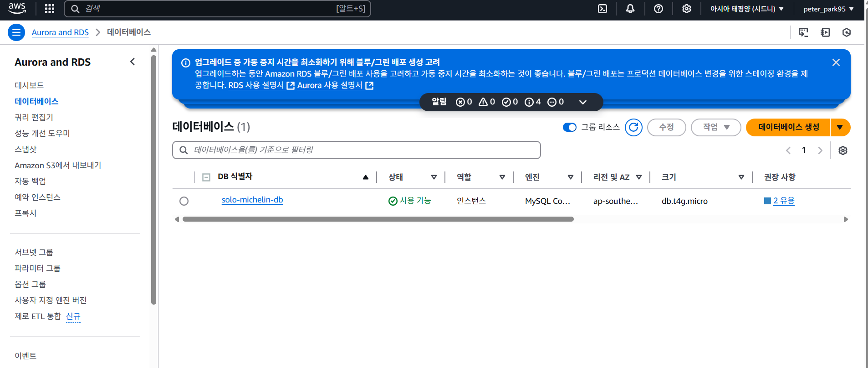This screenshot has height=368, width=868.
Task: Click the info icon in the banner
Action: click(186, 63)
